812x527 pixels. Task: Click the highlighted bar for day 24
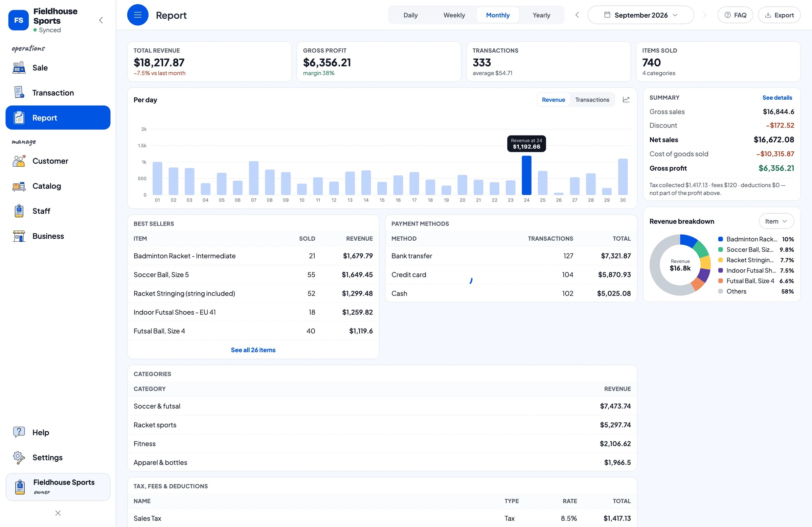(x=526, y=175)
